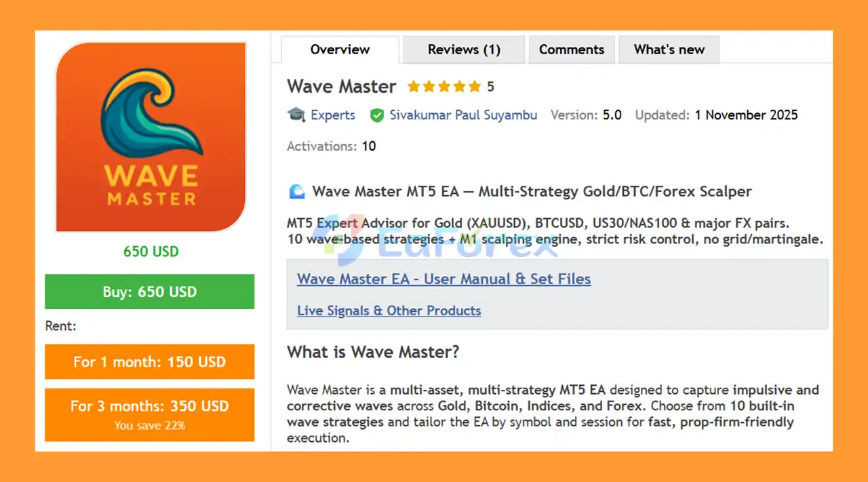
Task: Rent for 1 month at 150 USD
Action: click(x=150, y=361)
